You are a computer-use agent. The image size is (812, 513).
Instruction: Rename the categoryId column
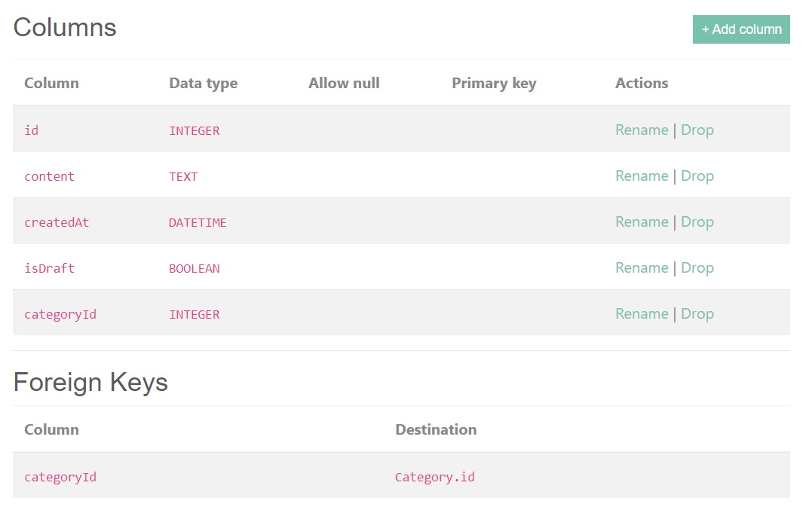click(x=642, y=313)
